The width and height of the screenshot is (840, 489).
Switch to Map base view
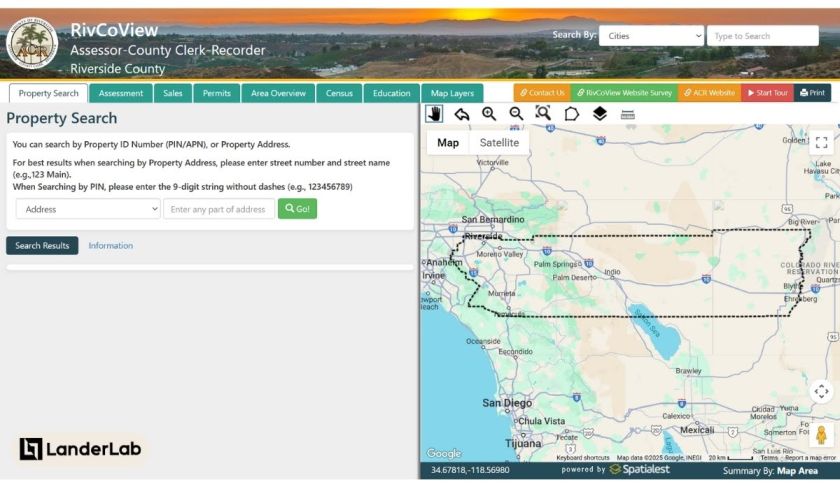point(448,142)
